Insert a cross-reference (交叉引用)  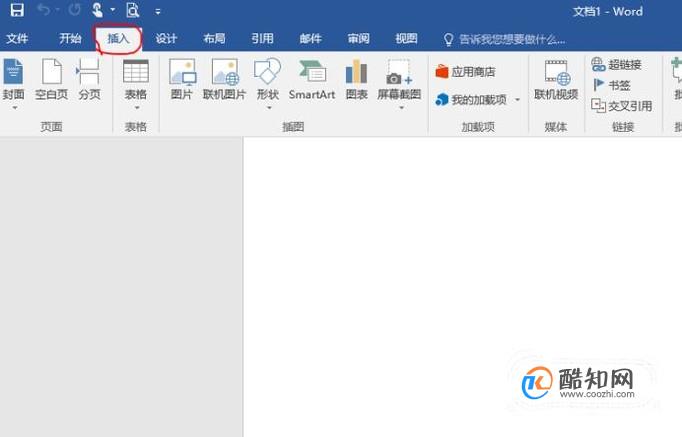[x=622, y=106]
